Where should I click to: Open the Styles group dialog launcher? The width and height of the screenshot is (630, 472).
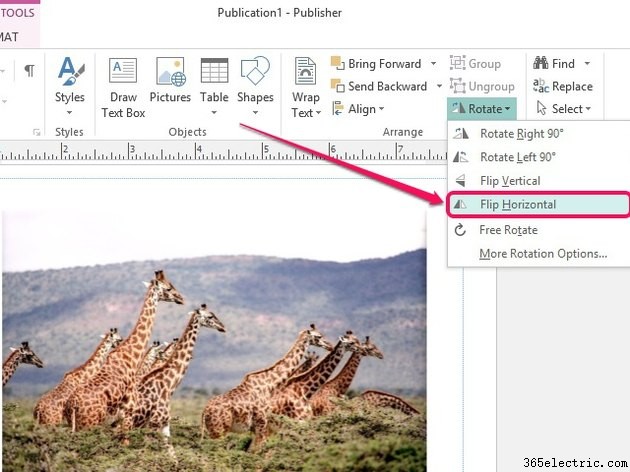(x=37, y=132)
